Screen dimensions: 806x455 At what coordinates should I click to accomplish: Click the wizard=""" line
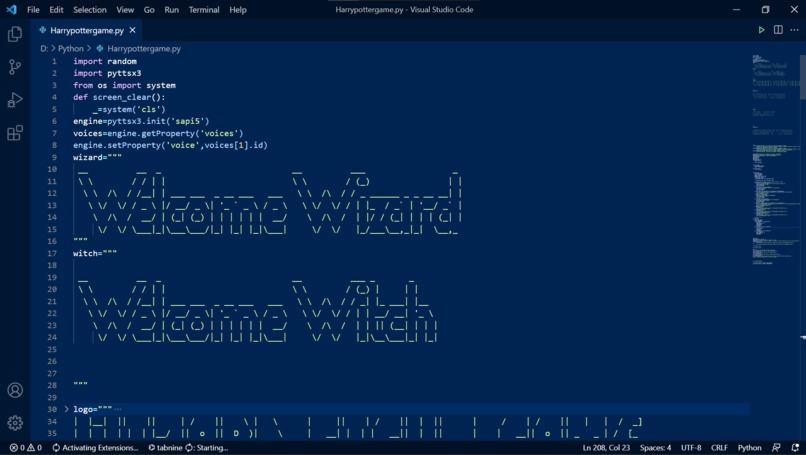click(97, 157)
